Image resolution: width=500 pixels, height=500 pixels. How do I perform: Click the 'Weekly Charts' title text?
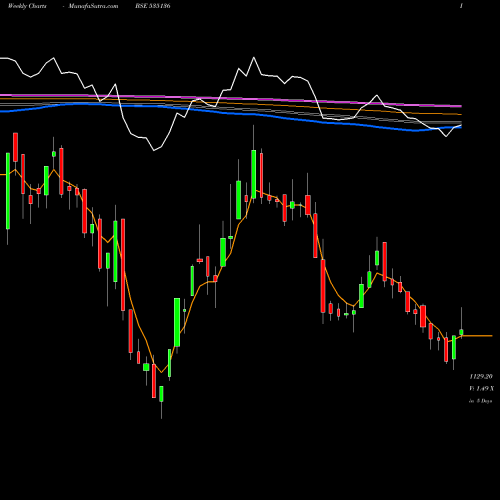tap(27, 6)
